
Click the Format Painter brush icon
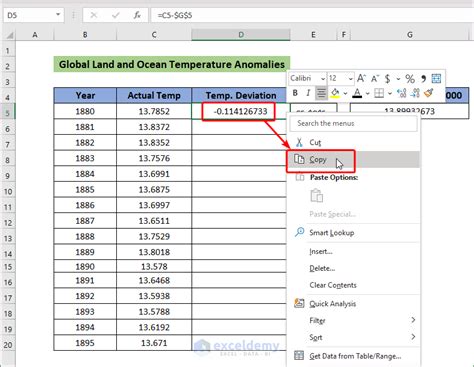tap(429, 93)
